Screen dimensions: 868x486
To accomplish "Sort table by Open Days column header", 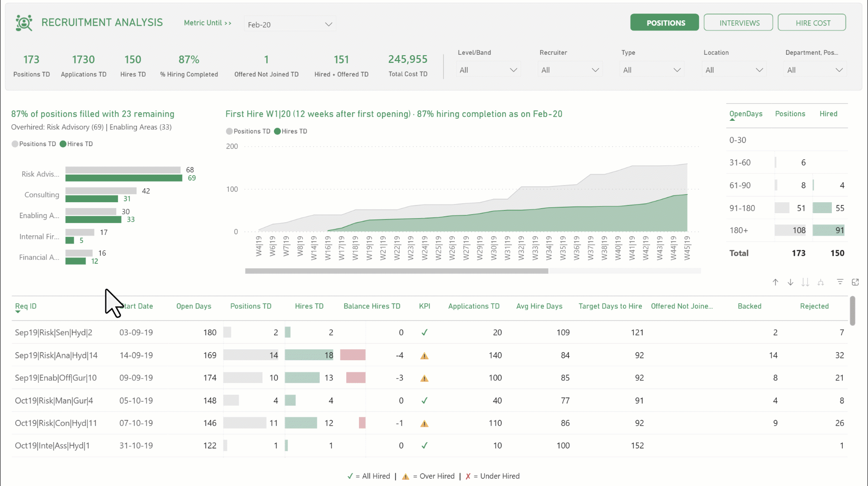I will [x=193, y=306].
